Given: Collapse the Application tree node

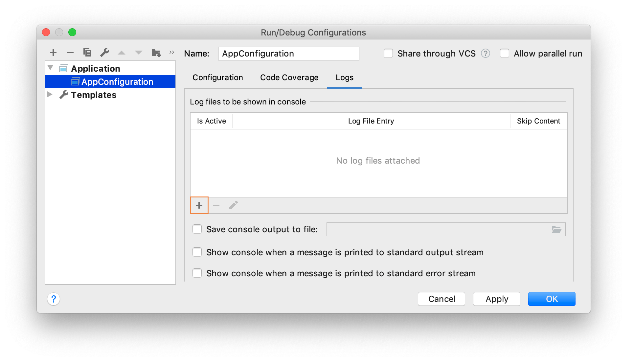Looking at the screenshot, I should tap(51, 68).
